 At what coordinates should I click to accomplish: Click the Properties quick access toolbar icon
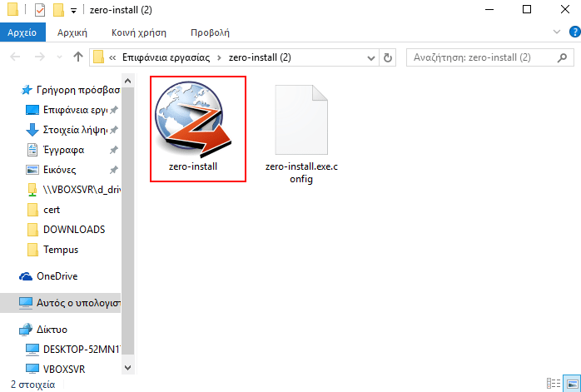point(40,10)
